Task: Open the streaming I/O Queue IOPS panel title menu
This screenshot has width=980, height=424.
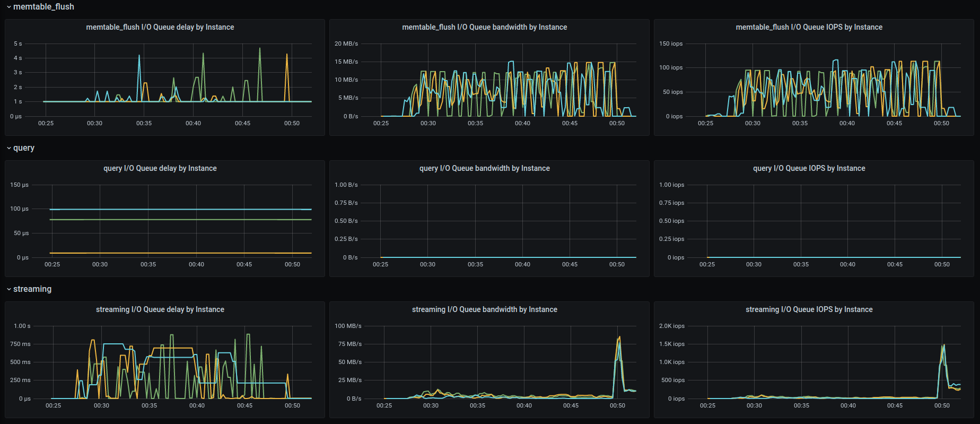Action: click(809, 309)
